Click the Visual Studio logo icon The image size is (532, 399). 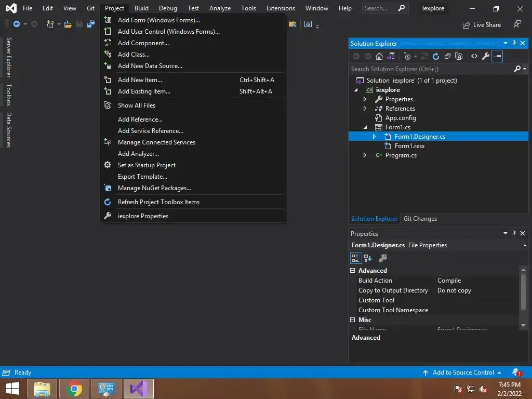click(x=11, y=8)
